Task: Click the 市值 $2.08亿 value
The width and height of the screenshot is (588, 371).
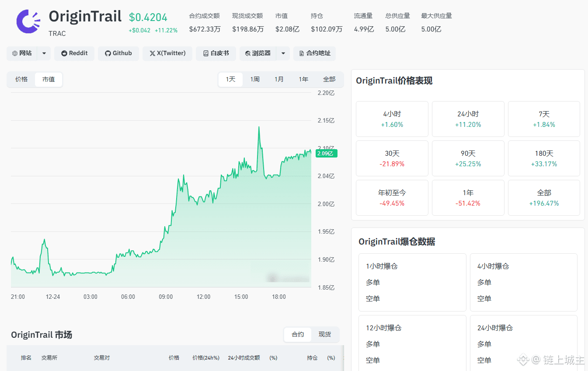Action: pos(287,29)
